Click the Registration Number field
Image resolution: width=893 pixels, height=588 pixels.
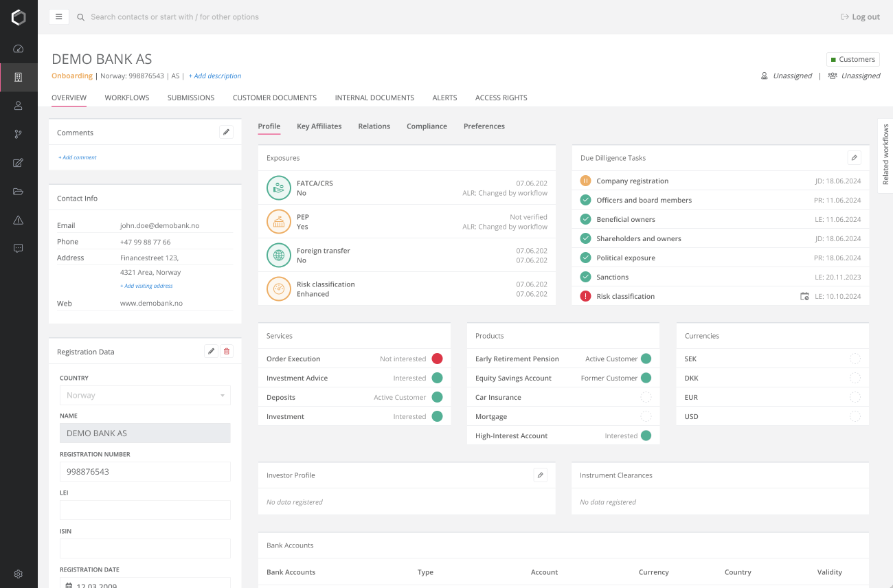click(x=145, y=472)
